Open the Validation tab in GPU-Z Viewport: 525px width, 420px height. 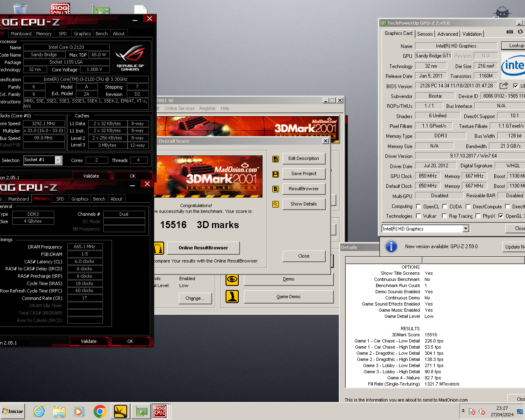pyautogui.click(x=472, y=34)
